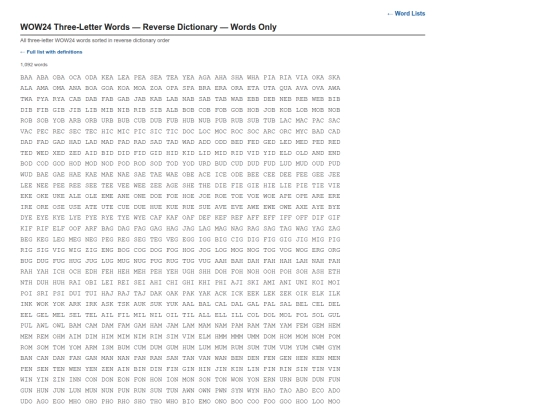Select the word QUA
Screen dimensions: 540x405
tap(285, 88)
